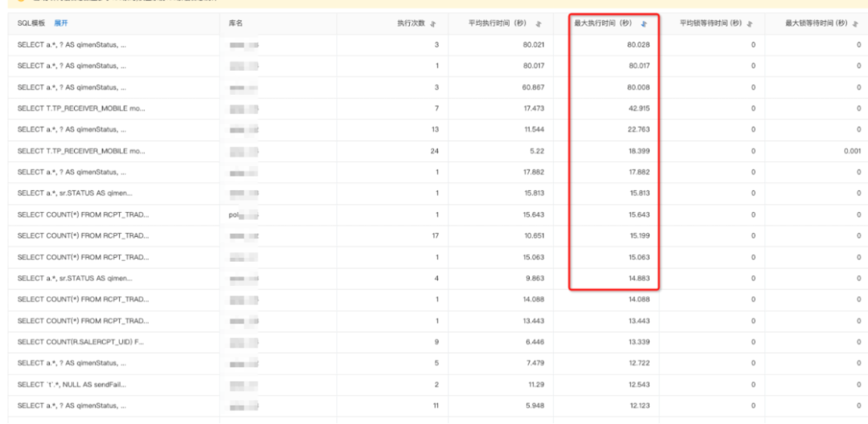Click the execution count 17 cell
The width and height of the screenshot is (868, 424).
pos(435,235)
